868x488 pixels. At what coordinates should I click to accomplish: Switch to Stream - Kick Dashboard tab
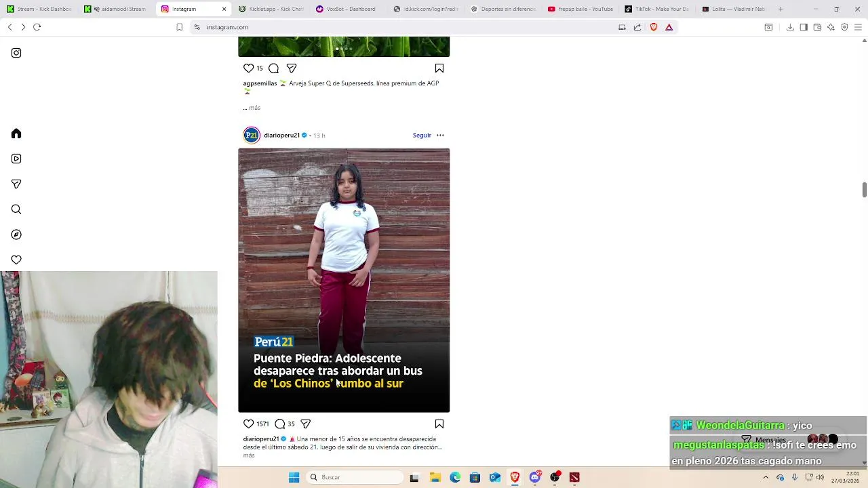click(39, 9)
